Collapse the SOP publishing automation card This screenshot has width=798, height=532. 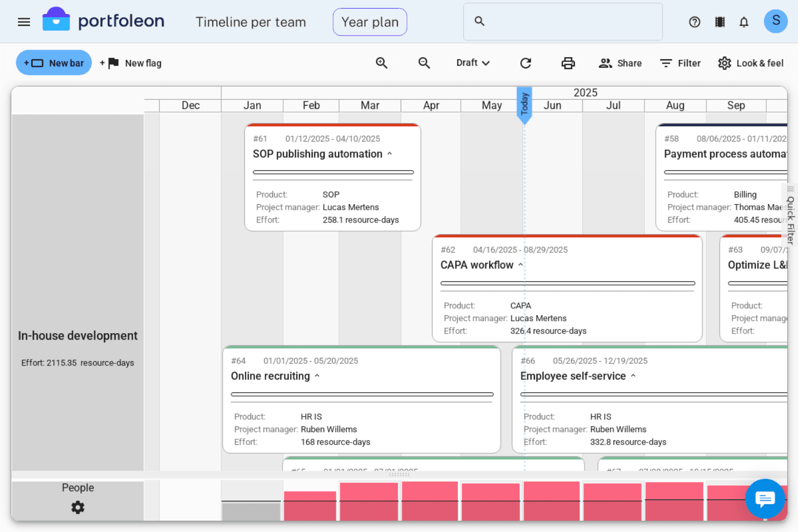[390, 154]
